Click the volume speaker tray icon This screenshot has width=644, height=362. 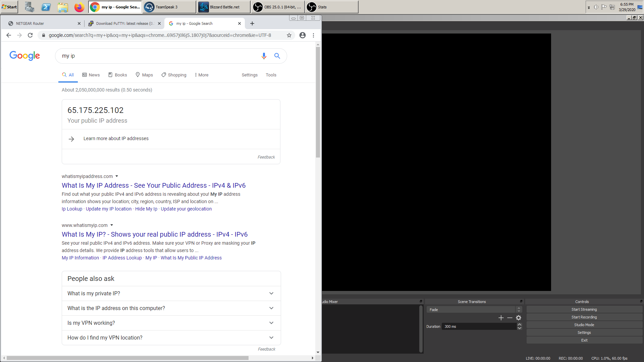pyautogui.click(x=596, y=7)
